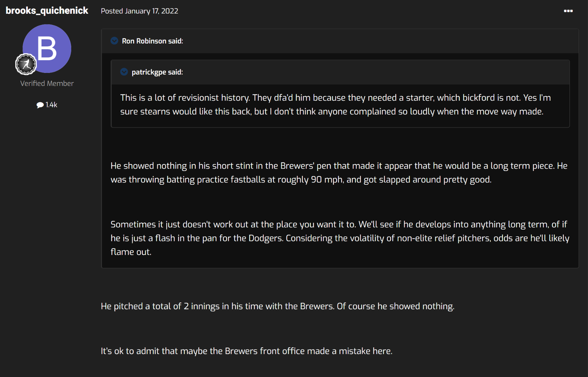Click the 'patrickgpe said:' quote title
This screenshot has width=588, height=377.
157,72
